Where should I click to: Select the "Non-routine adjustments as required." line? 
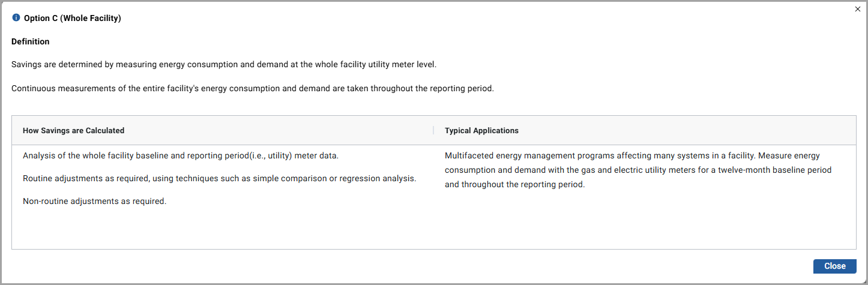pos(94,201)
